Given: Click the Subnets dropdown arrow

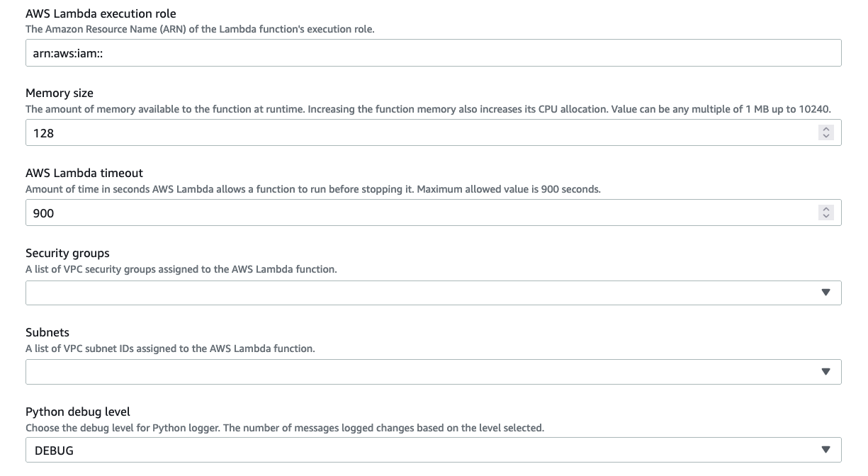Looking at the screenshot, I should pos(825,371).
